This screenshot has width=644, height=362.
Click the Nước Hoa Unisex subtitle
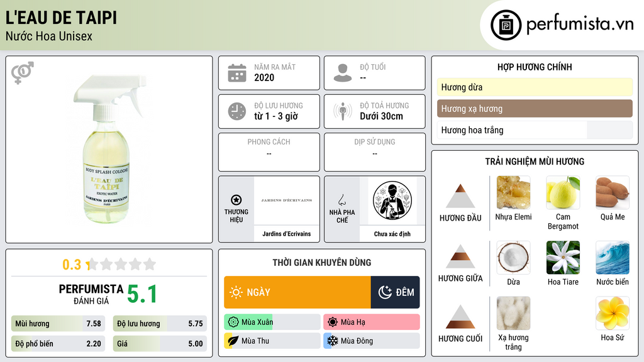pos(49,36)
